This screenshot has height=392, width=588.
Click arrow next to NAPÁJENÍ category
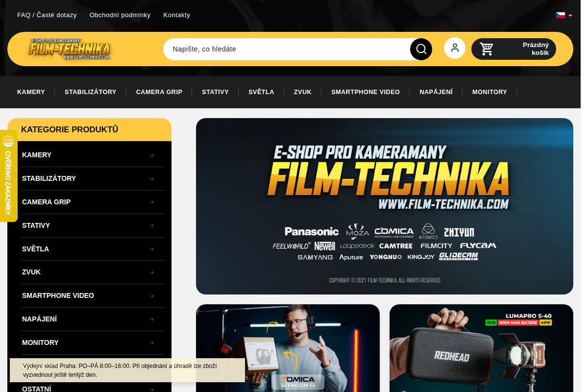click(152, 319)
